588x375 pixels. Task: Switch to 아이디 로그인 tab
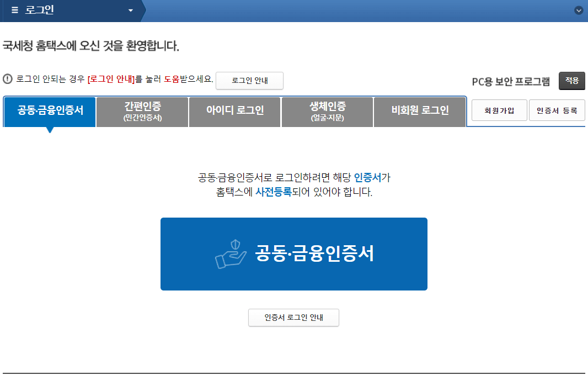[235, 112]
